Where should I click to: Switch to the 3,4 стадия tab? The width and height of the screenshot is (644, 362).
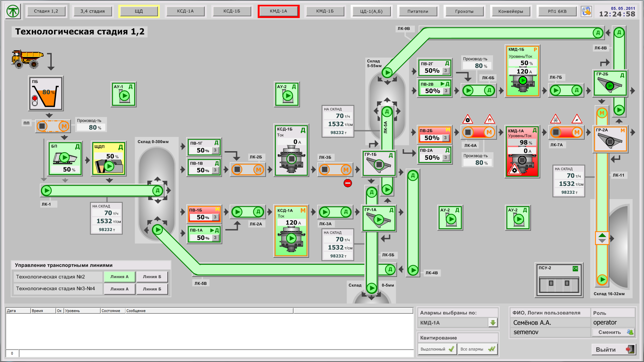[93, 11]
